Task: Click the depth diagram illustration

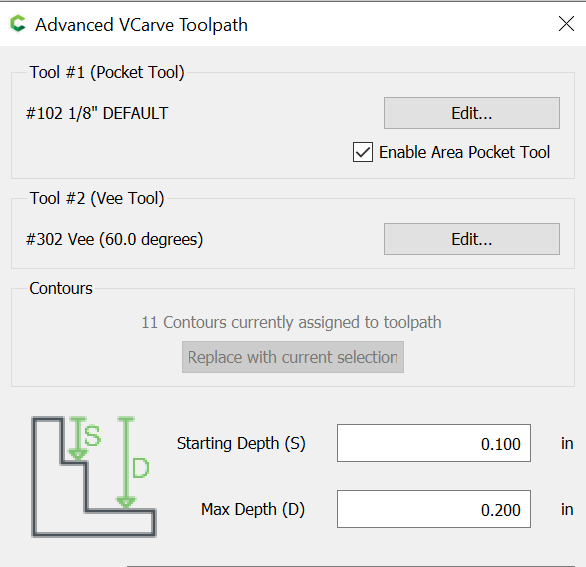Action: click(94, 477)
